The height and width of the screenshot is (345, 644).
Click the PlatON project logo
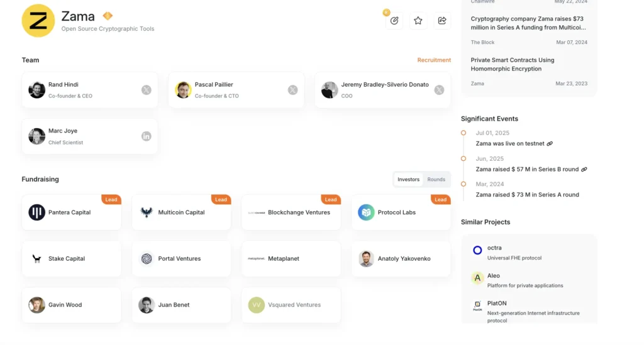coord(477,305)
